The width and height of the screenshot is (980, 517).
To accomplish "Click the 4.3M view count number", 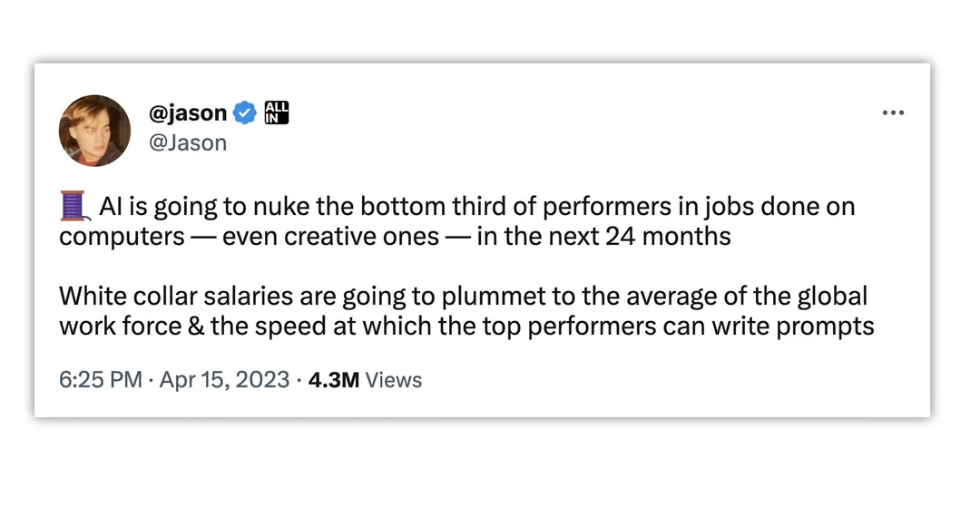I will pos(334,380).
